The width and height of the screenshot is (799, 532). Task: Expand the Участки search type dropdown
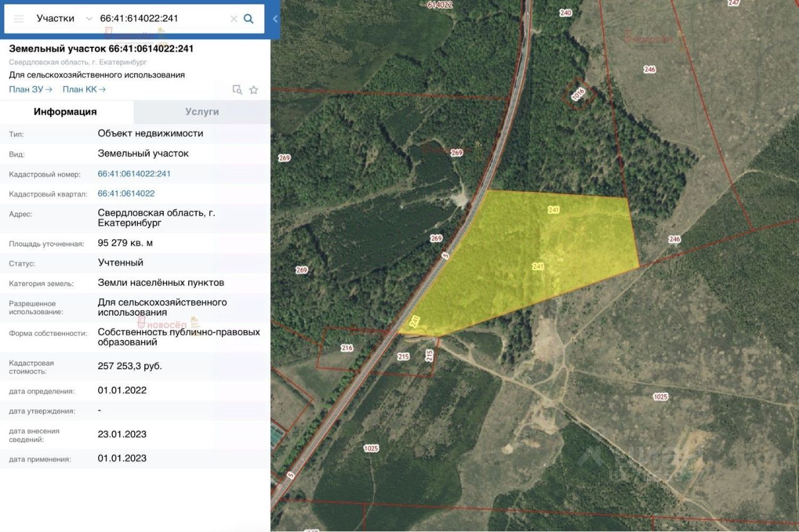[89, 19]
